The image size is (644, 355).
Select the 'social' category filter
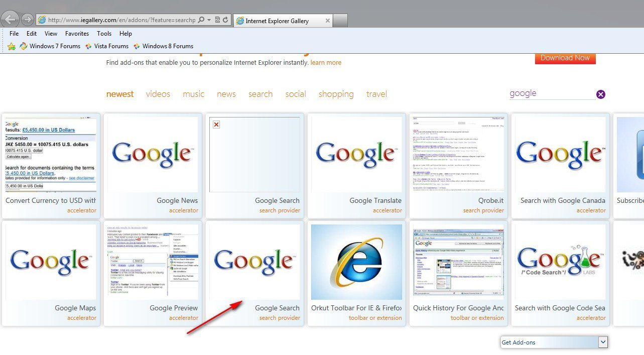click(x=296, y=94)
